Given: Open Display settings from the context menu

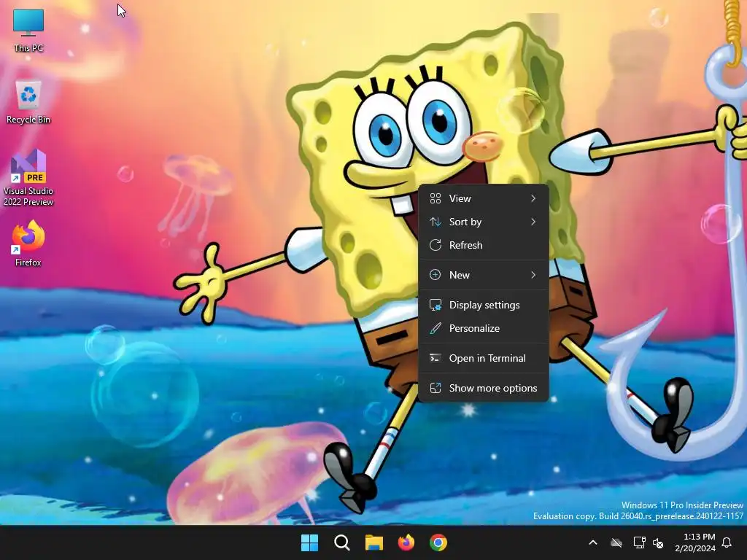Looking at the screenshot, I should [484, 306].
